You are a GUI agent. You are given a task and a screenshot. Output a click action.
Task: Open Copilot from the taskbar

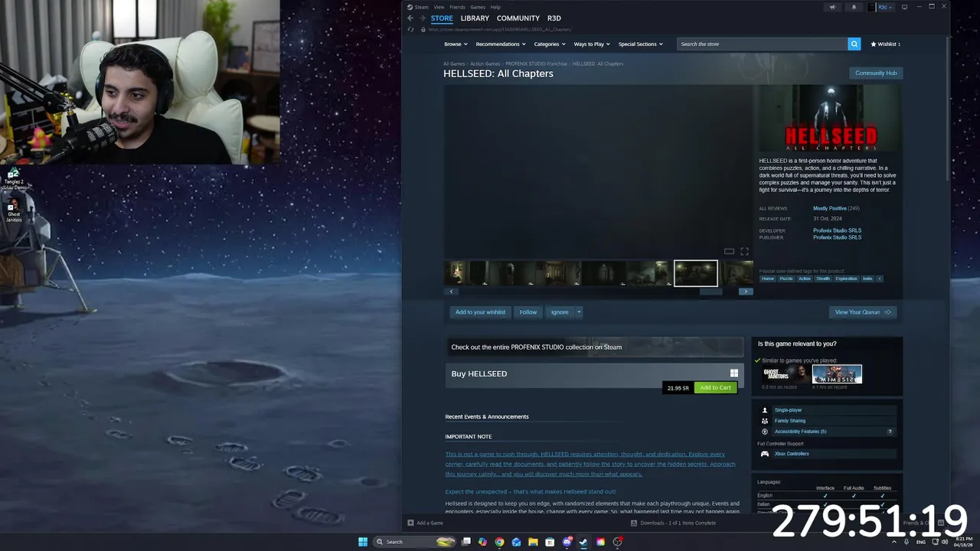482,542
